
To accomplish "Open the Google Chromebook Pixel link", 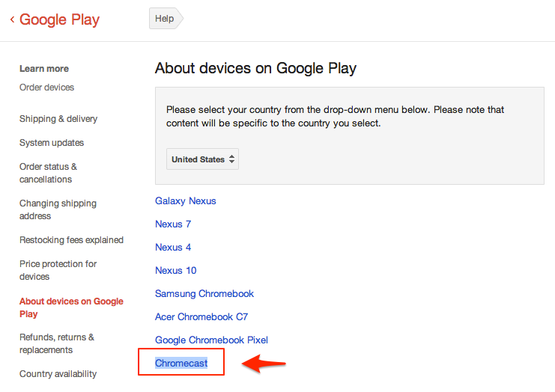I will click(211, 340).
